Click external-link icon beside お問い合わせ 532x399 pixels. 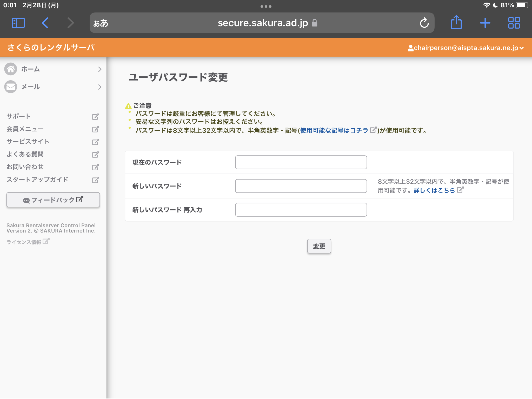pos(96,167)
